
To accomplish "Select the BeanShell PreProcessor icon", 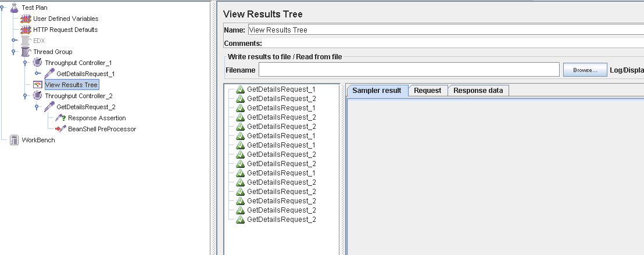I will pos(60,129).
